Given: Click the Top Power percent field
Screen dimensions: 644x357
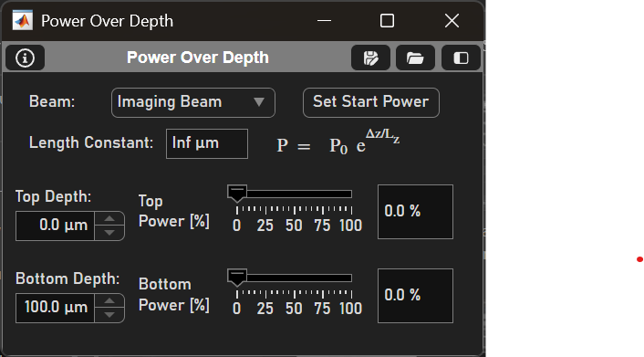Looking at the screenshot, I should (415, 212).
